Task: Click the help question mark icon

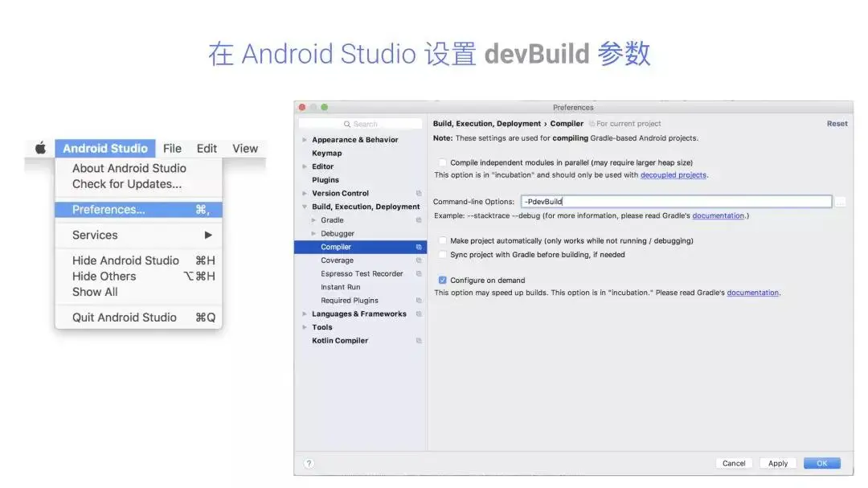Action: [309, 464]
